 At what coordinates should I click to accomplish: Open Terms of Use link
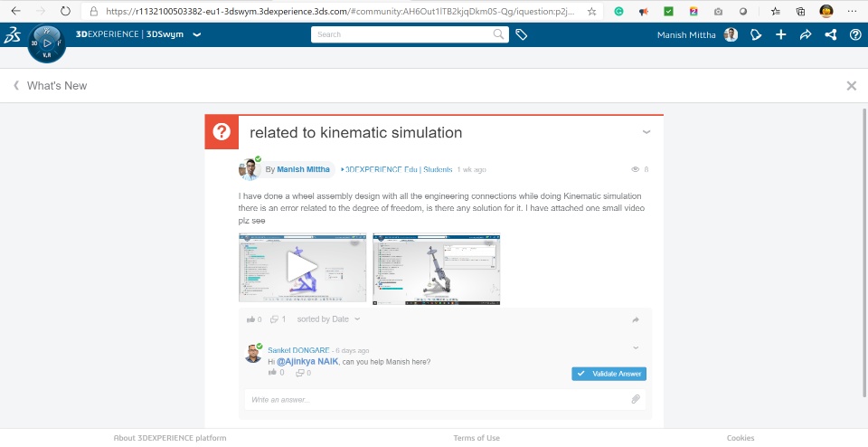click(476, 438)
